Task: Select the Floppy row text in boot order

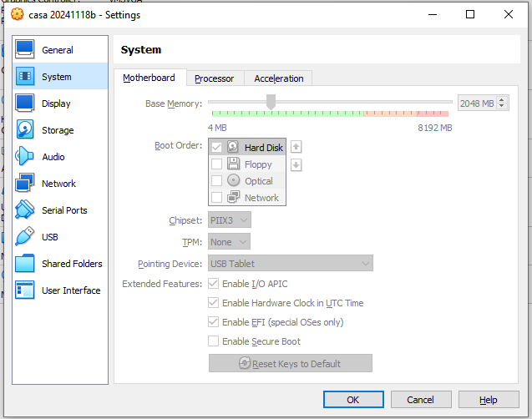Action: tap(258, 164)
